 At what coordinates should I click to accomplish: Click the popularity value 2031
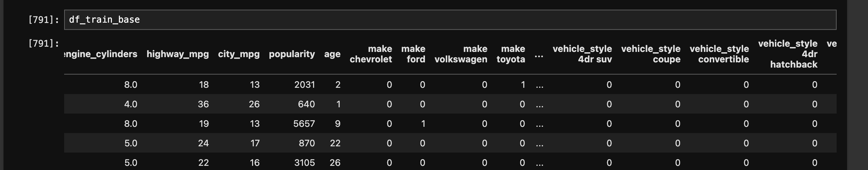(x=305, y=85)
